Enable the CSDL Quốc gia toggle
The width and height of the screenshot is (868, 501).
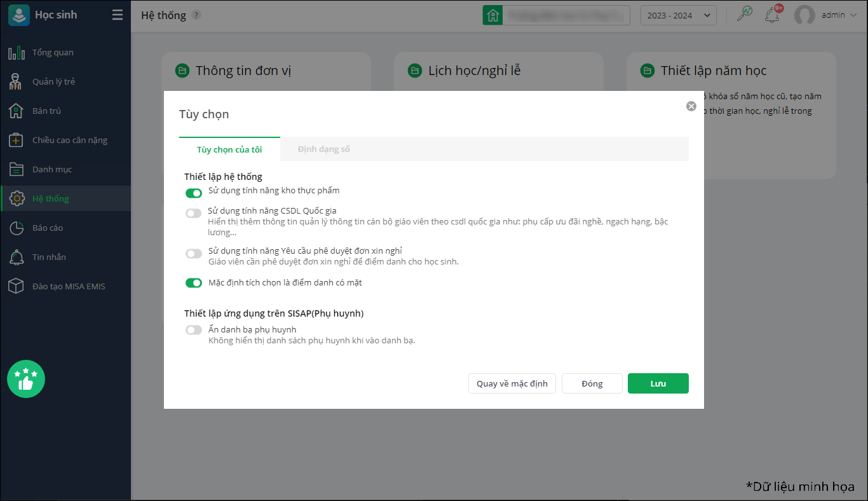click(x=193, y=214)
